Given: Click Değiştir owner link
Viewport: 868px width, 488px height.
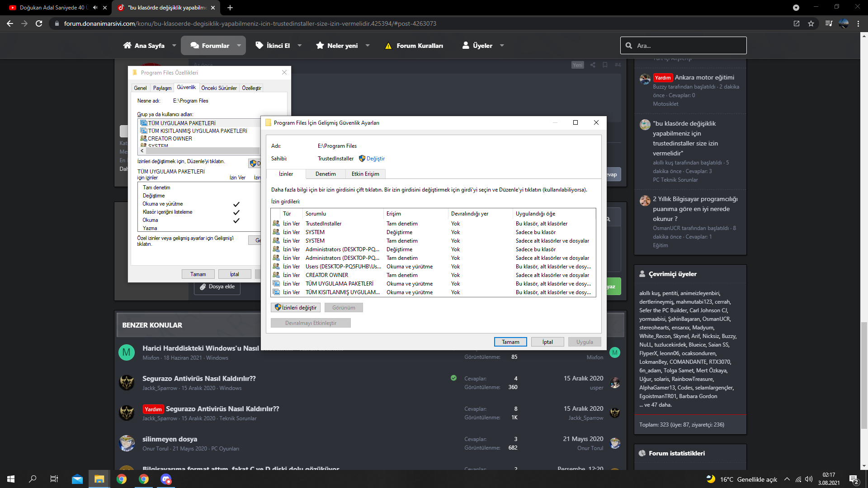Looking at the screenshot, I should pos(375,159).
